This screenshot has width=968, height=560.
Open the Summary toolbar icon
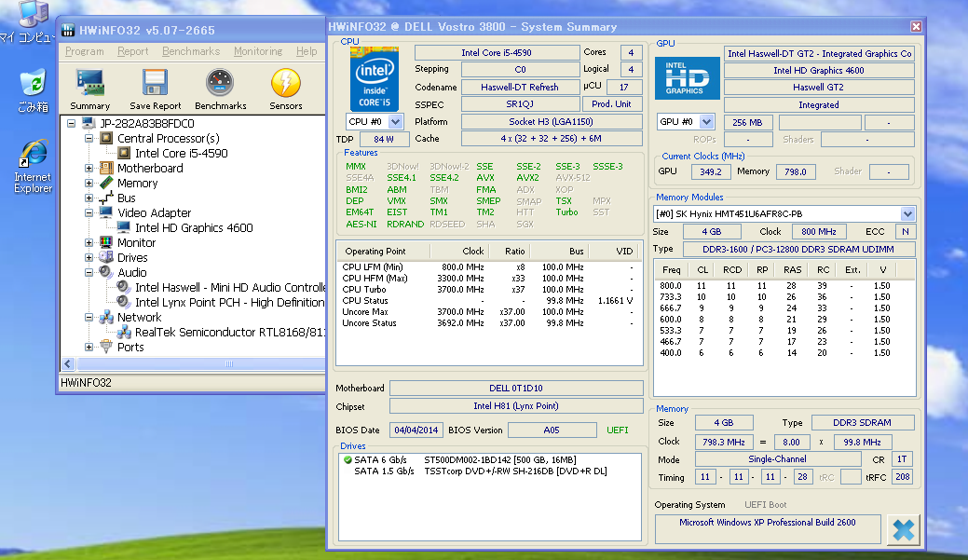tap(90, 83)
